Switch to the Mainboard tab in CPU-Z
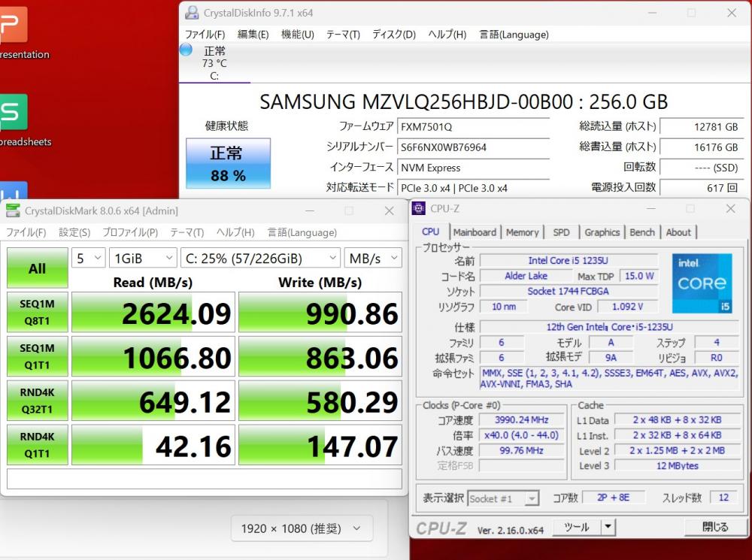The width and height of the screenshot is (752, 560). point(475,232)
